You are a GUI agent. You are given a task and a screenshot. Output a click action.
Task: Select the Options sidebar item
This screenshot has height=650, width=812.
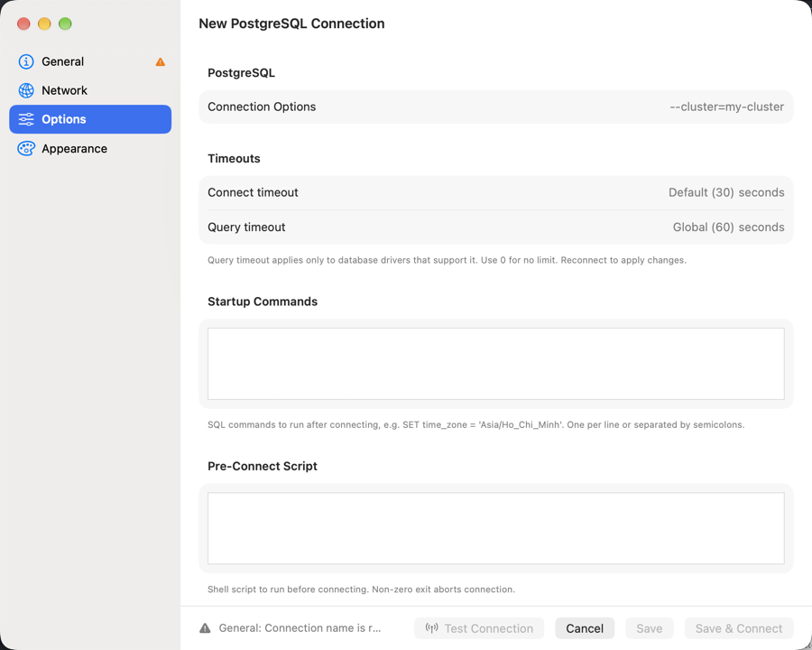click(90, 119)
